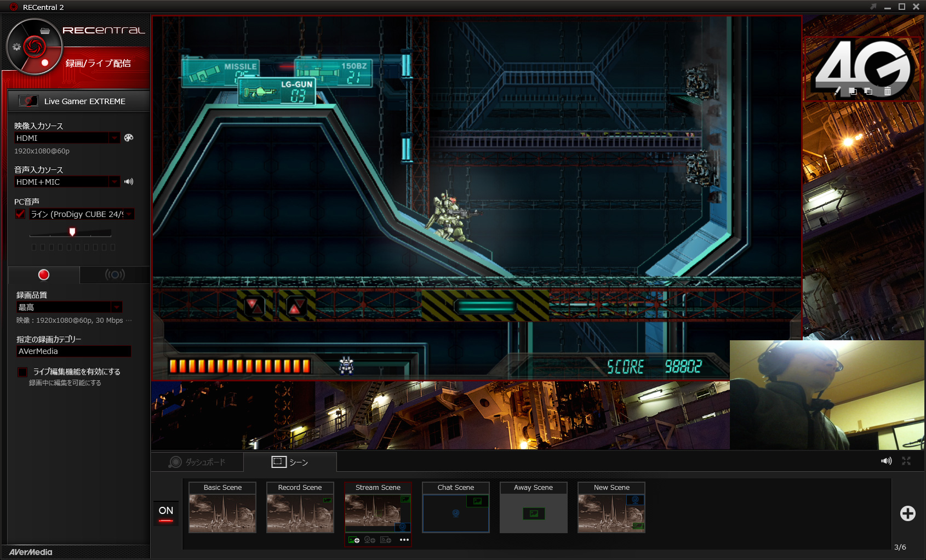This screenshot has height=560, width=926.
Task: Edit the 4G logo overlay with the pencil icon
Action: tap(837, 92)
